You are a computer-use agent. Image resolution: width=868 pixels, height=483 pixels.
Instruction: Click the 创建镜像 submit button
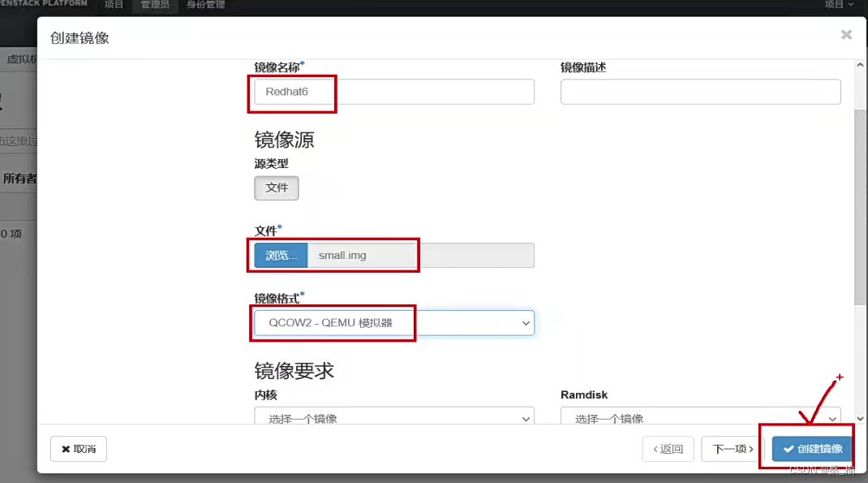click(813, 449)
